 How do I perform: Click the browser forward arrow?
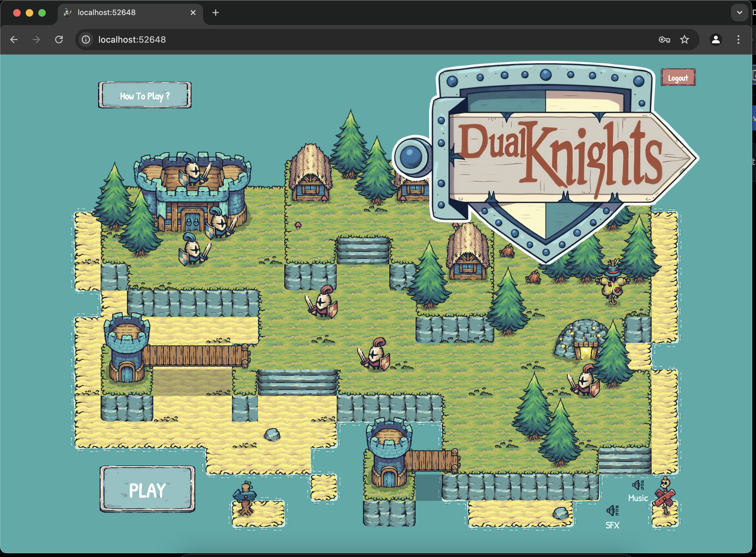point(36,40)
